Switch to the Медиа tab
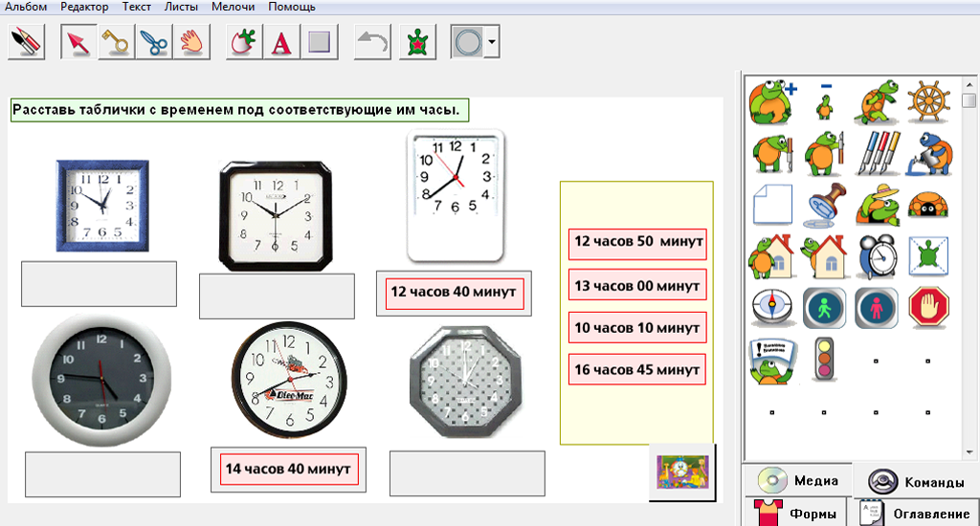 pos(797,480)
